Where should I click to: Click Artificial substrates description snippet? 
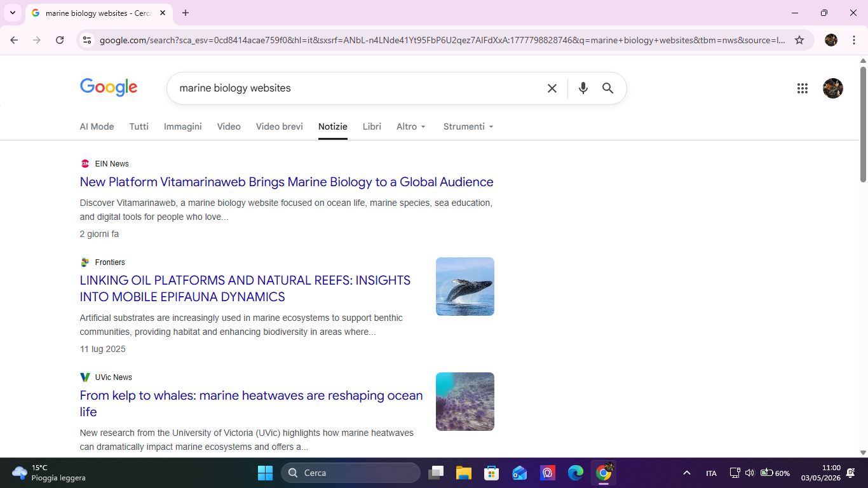pyautogui.click(x=241, y=325)
